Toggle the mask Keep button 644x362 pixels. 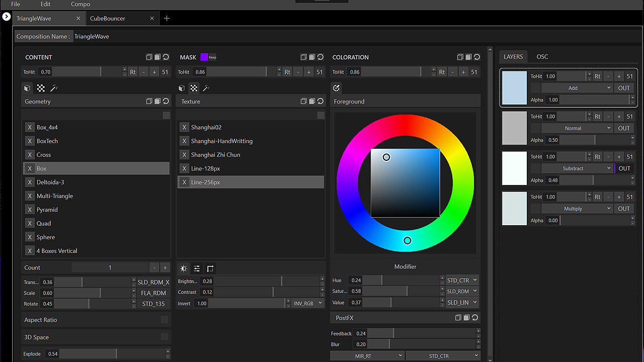(212, 57)
